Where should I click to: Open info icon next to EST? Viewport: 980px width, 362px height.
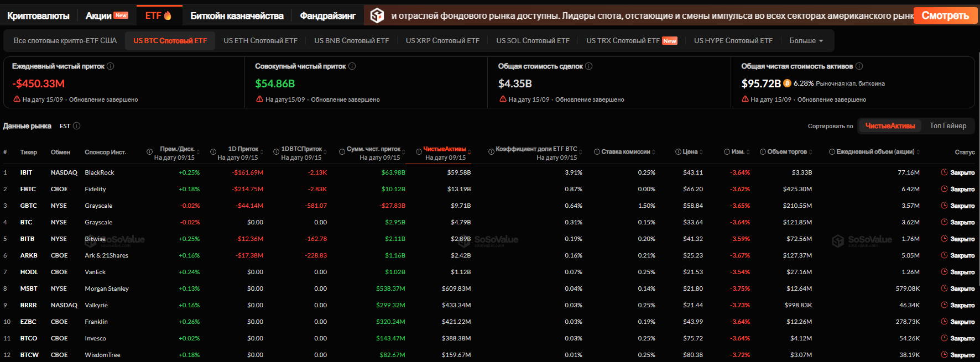coord(77,126)
